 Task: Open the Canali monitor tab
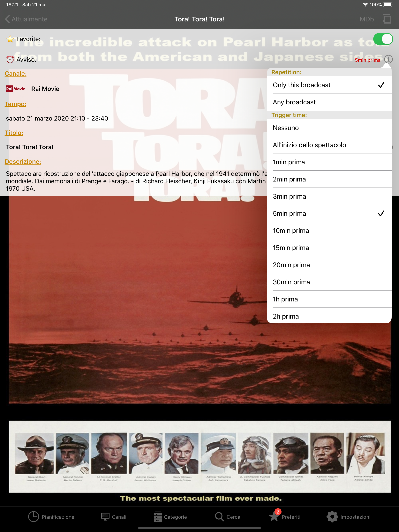pyautogui.click(x=113, y=517)
